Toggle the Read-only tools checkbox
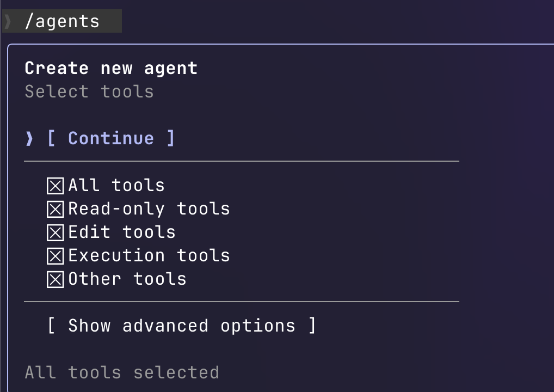 pos(55,210)
